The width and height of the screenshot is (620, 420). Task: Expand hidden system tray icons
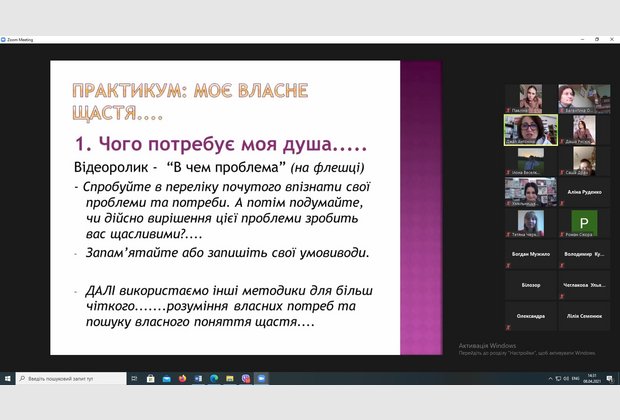550,378
